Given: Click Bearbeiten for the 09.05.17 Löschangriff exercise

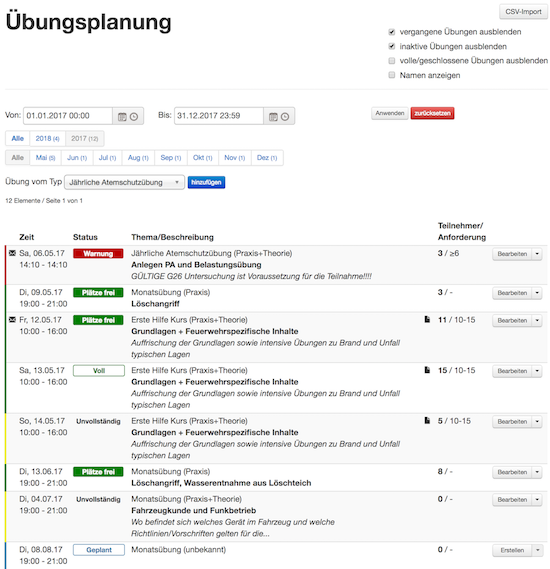Looking at the screenshot, I should pyautogui.click(x=512, y=293).
